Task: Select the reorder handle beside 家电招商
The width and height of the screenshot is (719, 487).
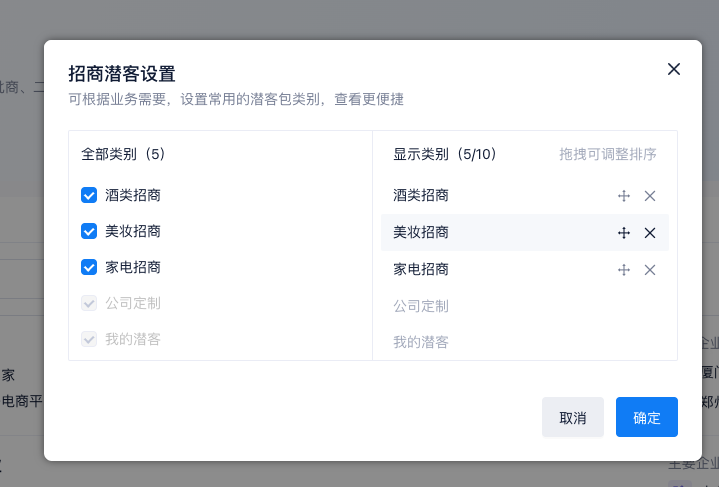Action: coord(624,270)
